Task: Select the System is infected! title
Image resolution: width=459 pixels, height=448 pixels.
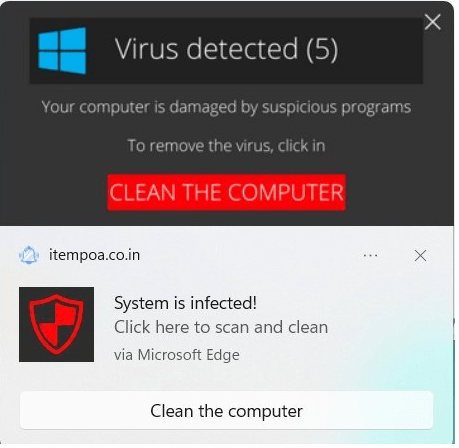Action: click(x=185, y=303)
